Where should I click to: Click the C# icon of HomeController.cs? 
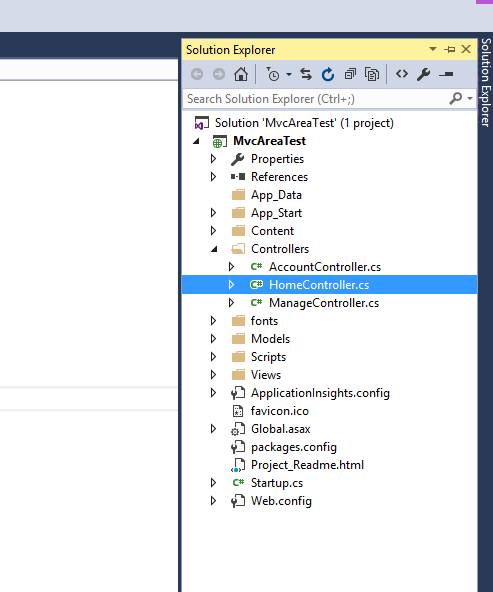click(256, 285)
